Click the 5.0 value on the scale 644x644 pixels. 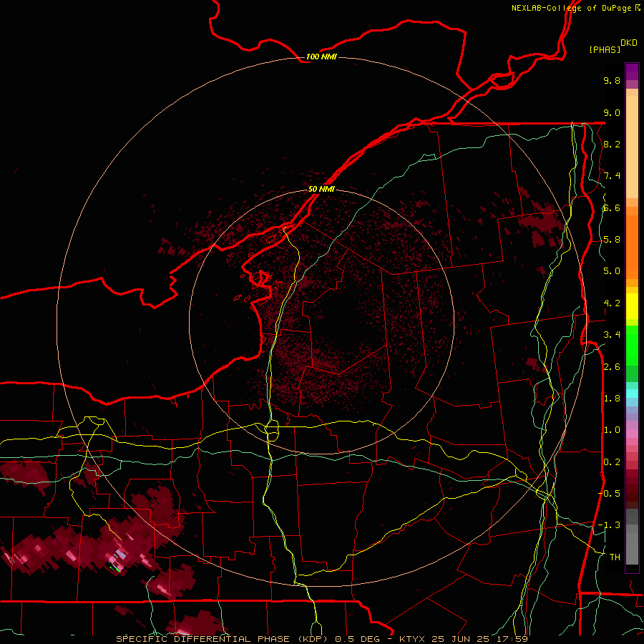(x=612, y=271)
